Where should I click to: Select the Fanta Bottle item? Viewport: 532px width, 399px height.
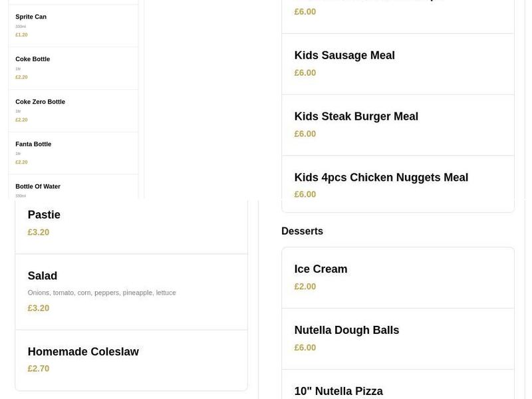point(33,144)
